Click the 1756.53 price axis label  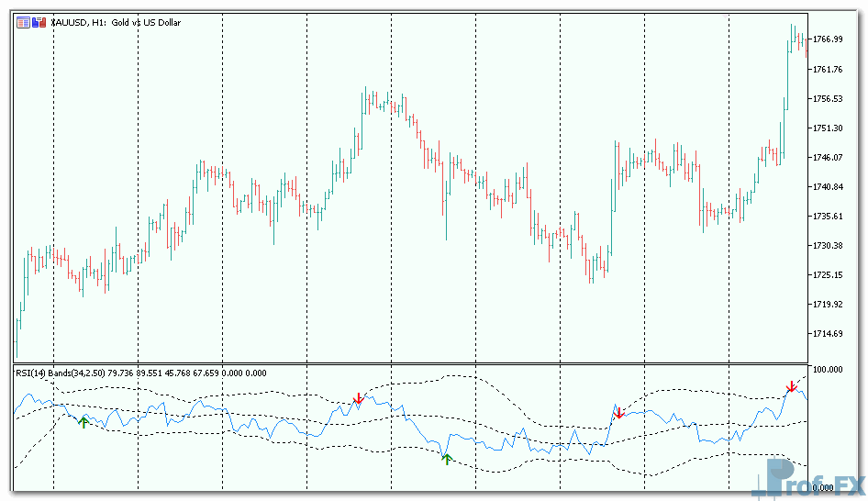coord(828,99)
